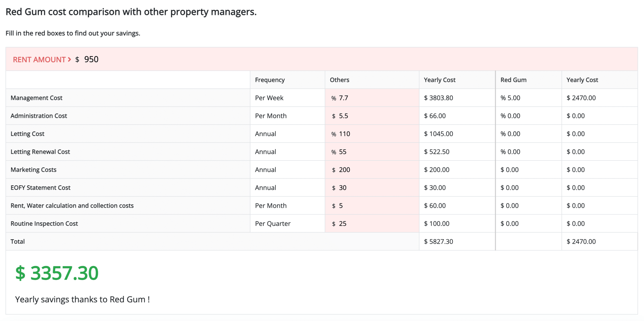Select the Red Gum total $ 2470.00 in Total row

point(581,242)
